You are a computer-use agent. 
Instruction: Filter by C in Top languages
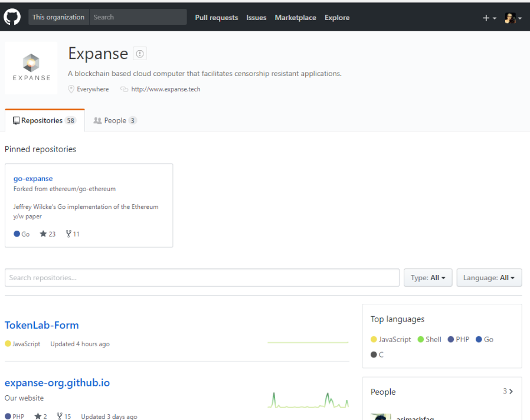click(x=377, y=355)
